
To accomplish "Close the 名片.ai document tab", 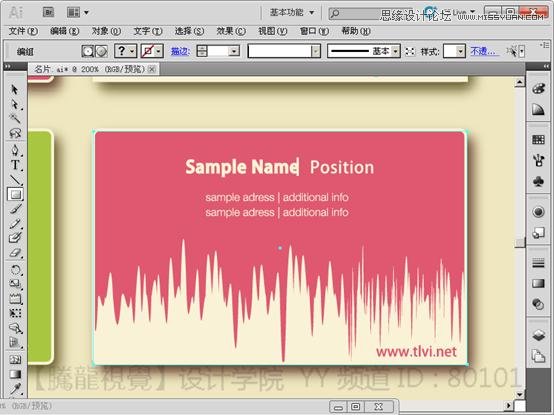I will [152, 69].
